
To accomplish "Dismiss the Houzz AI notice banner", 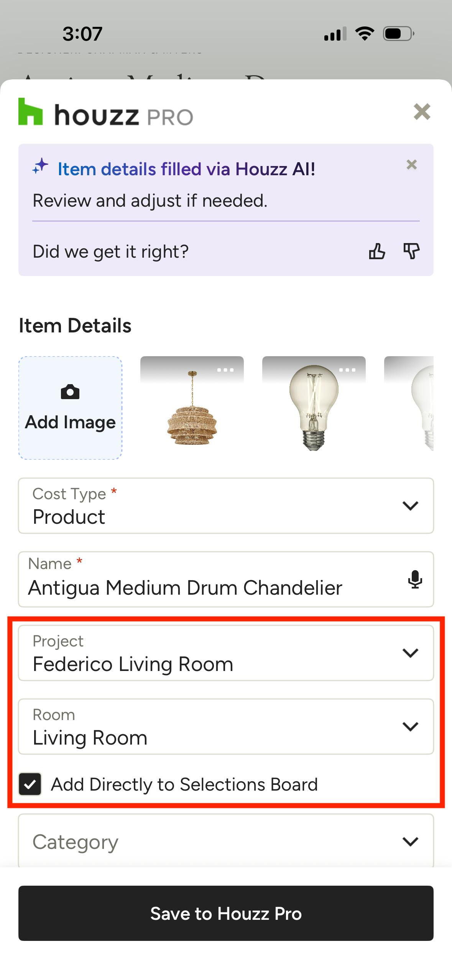I will tap(412, 165).
